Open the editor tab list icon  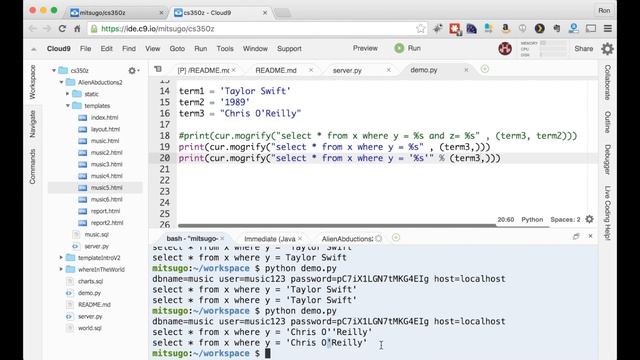coord(158,69)
